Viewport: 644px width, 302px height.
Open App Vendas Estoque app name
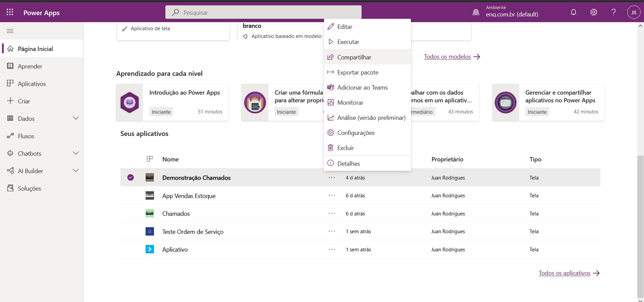[189, 196]
